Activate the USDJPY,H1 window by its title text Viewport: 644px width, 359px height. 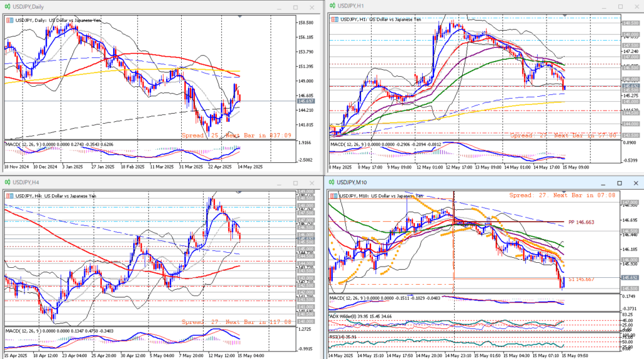coord(350,6)
